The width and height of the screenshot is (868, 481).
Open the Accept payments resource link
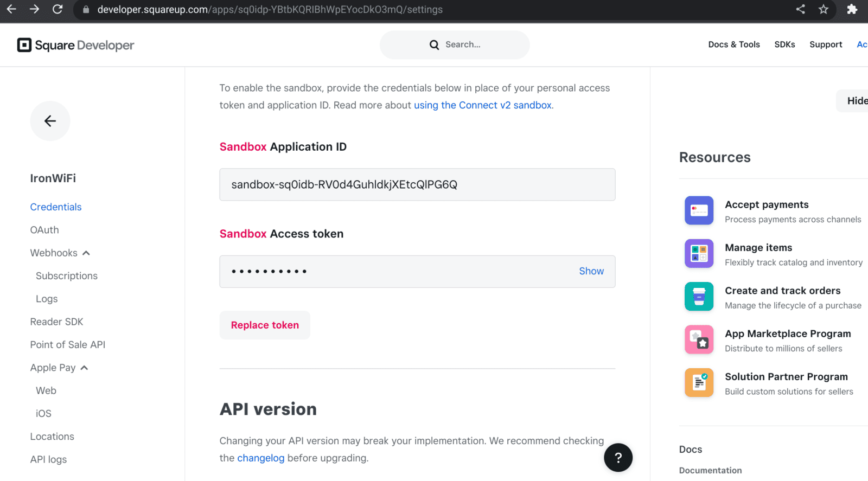click(767, 204)
